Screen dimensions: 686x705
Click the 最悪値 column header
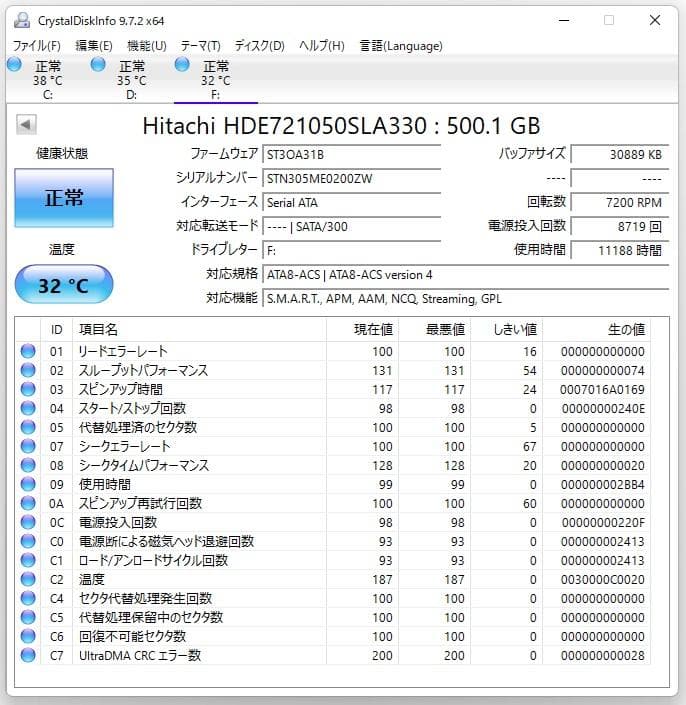(x=434, y=330)
